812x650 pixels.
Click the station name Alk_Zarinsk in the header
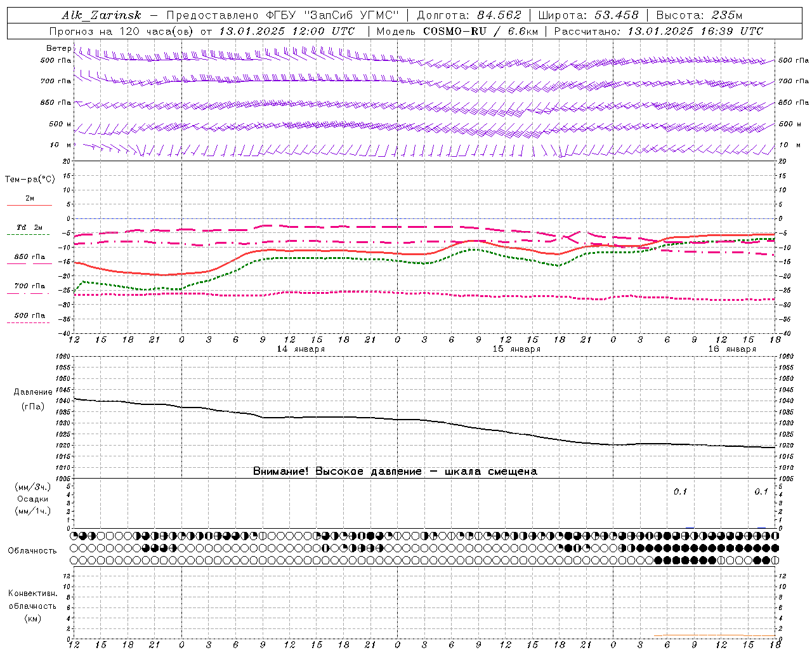pyautogui.click(x=101, y=15)
